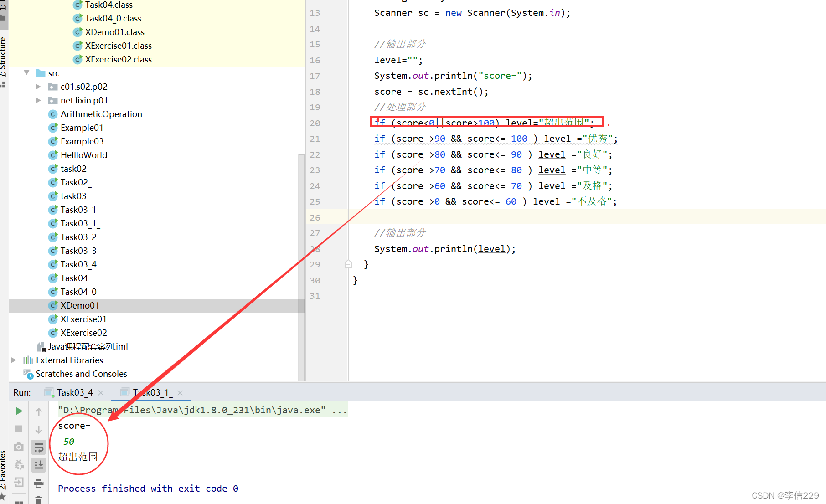Click the XDemo01 class icon in tree

tap(53, 305)
